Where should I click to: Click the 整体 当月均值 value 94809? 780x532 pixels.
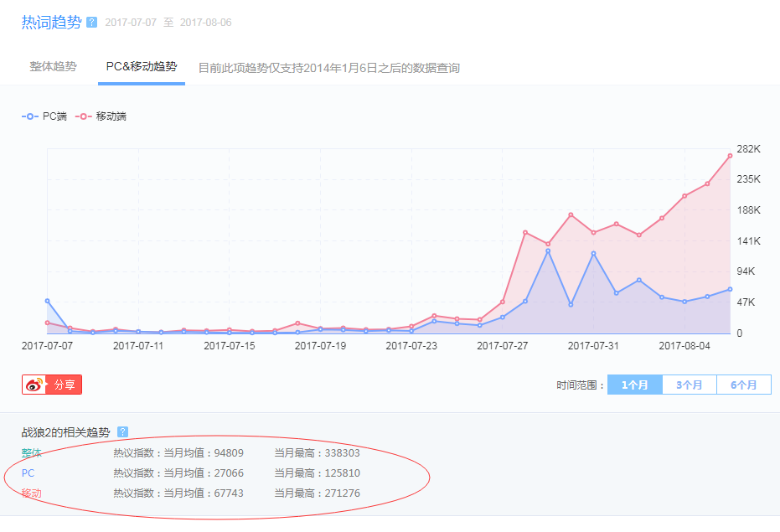pos(229,453)
